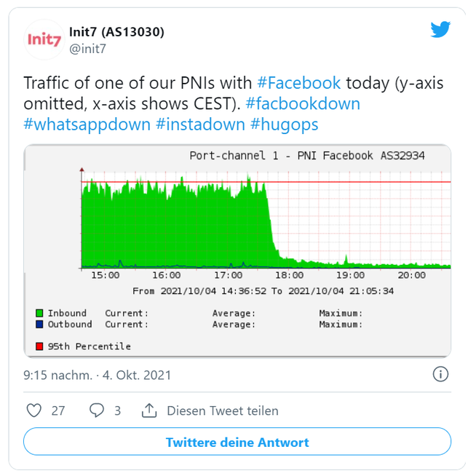This screenshot has height=476, width=476.
Task: Like the tweet with heart icon
Action: pos(34,410)
